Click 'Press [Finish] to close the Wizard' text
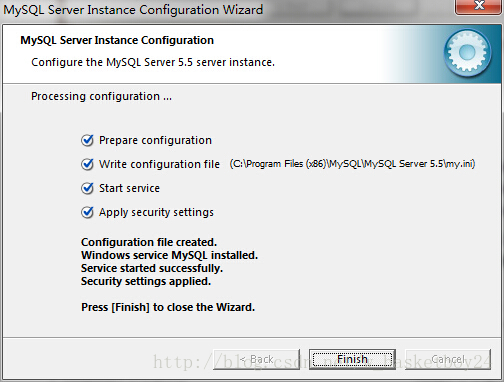This screenshot has width=504, height=382. tap(168, 307)
